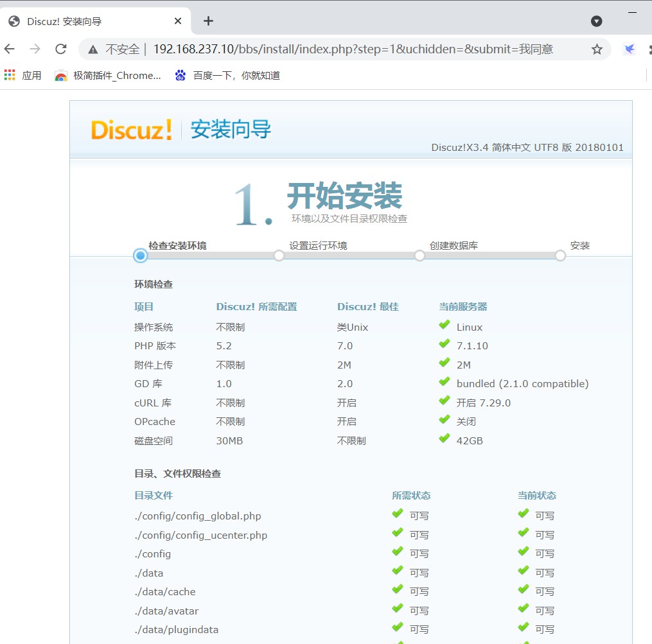Bookmark this page with the star icon
Viewport: 652px width, 644px height.
[597, 49]
